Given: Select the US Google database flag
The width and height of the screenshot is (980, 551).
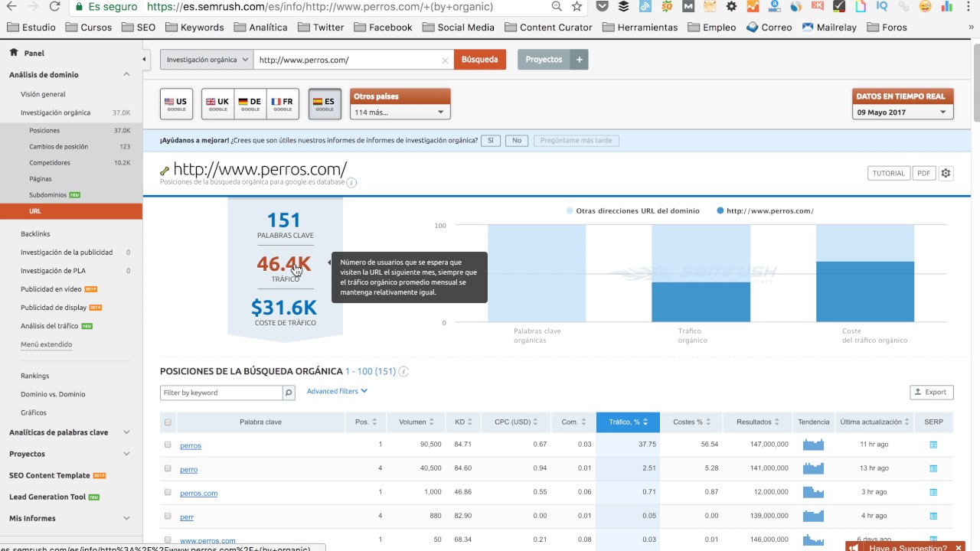Looking at the screenshot, I should point(176,104).
